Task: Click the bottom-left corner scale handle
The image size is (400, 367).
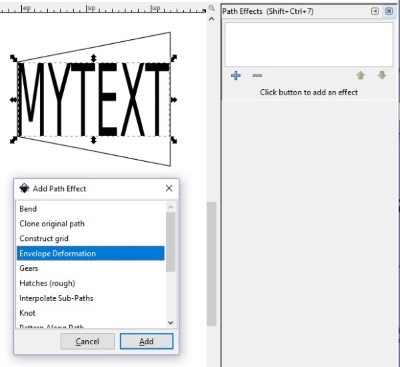Action: [14, 140]
